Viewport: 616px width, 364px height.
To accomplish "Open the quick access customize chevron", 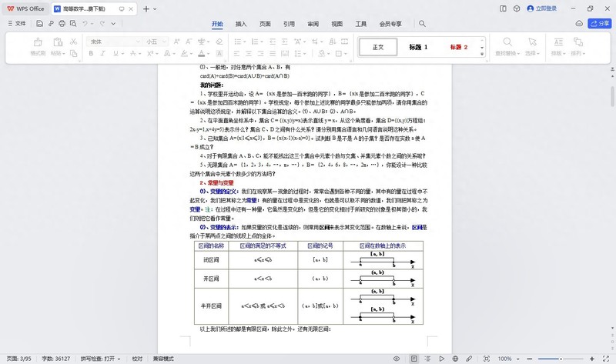I will [113, 24].
